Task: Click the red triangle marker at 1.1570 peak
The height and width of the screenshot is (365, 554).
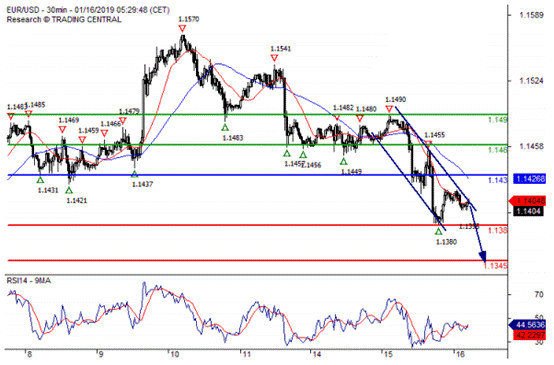Action: point(182,29)
